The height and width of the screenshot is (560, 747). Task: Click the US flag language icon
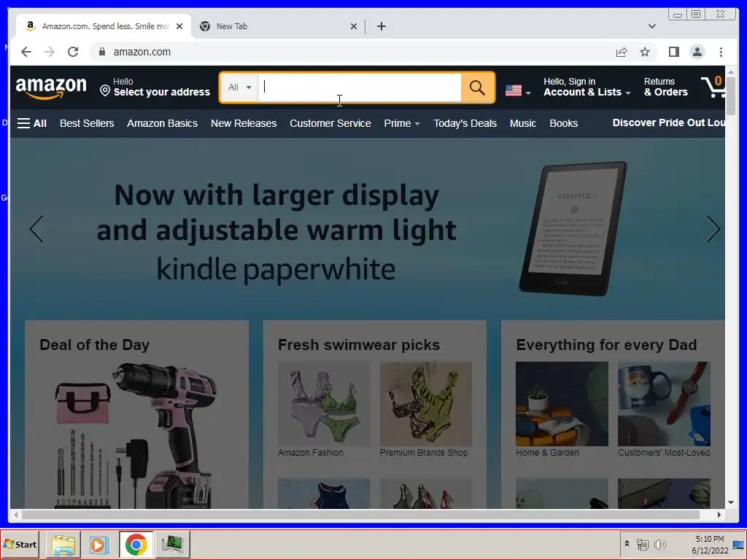[x=514, y=90]
